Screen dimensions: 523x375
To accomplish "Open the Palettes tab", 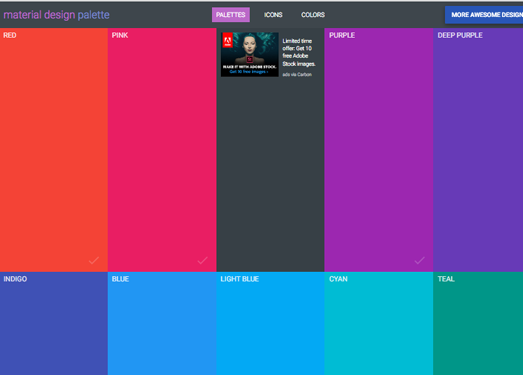I will pyautogui.click(x=231, y=15).
